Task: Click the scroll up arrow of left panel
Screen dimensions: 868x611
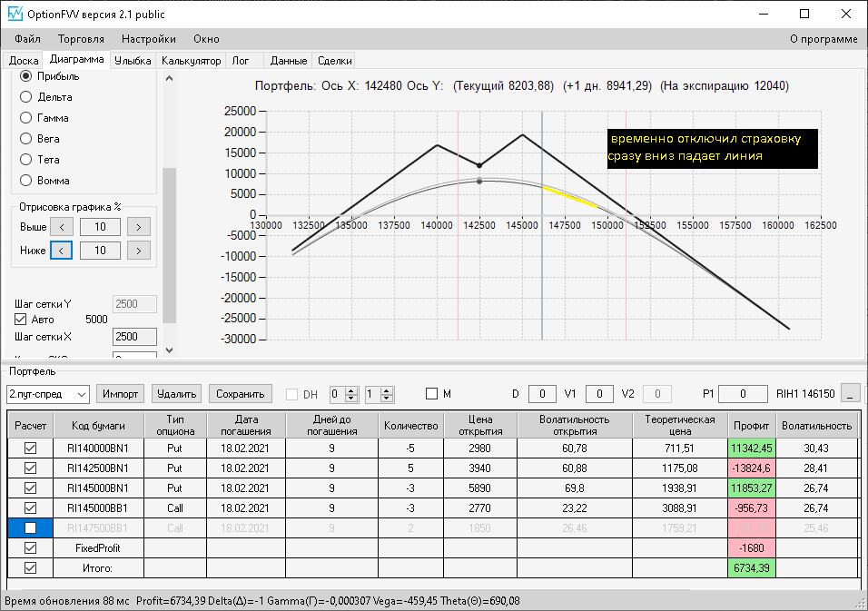Action: coord(170,79)
